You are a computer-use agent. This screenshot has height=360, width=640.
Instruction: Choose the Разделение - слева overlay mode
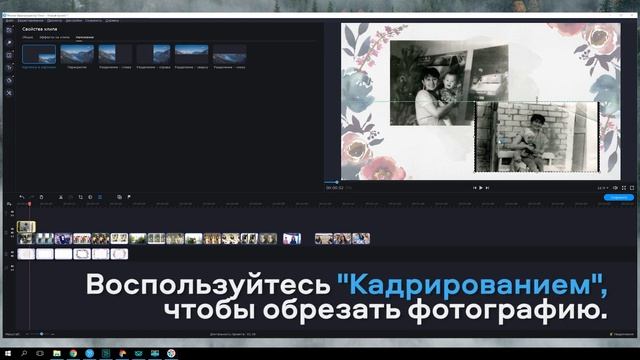115,54
